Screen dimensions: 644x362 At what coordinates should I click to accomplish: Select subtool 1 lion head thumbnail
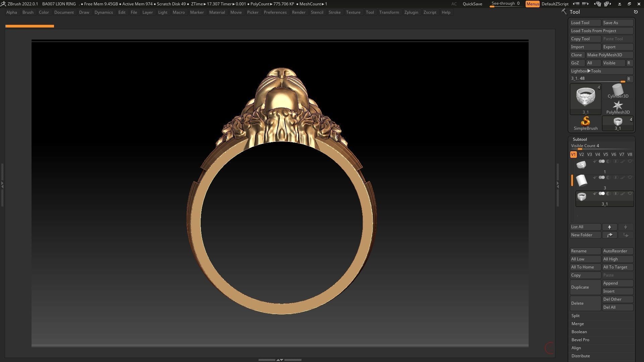(581, 165)
